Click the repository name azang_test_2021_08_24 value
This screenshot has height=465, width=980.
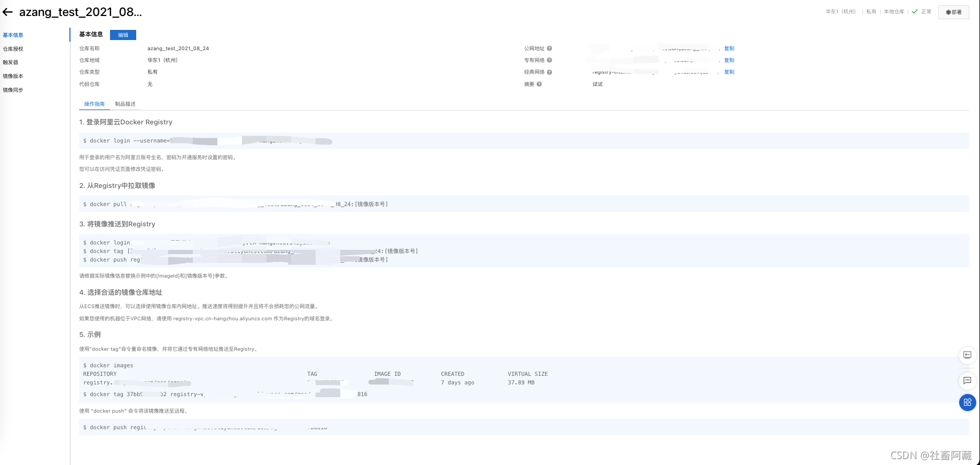[178, 49]
